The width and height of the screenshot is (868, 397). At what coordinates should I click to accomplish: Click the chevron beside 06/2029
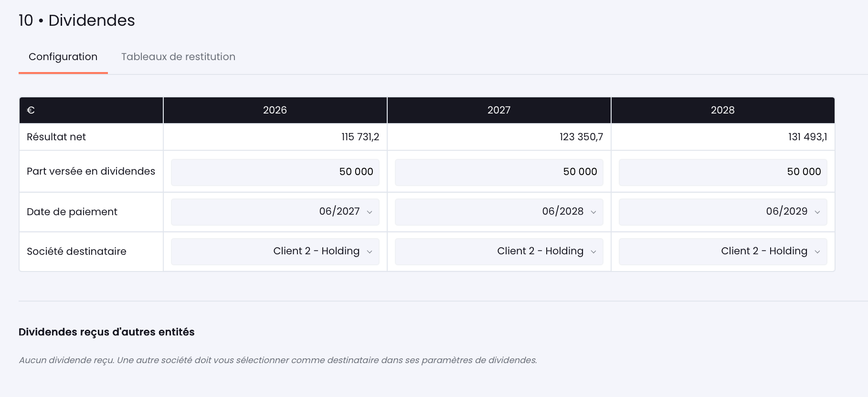tap(817, 212)
